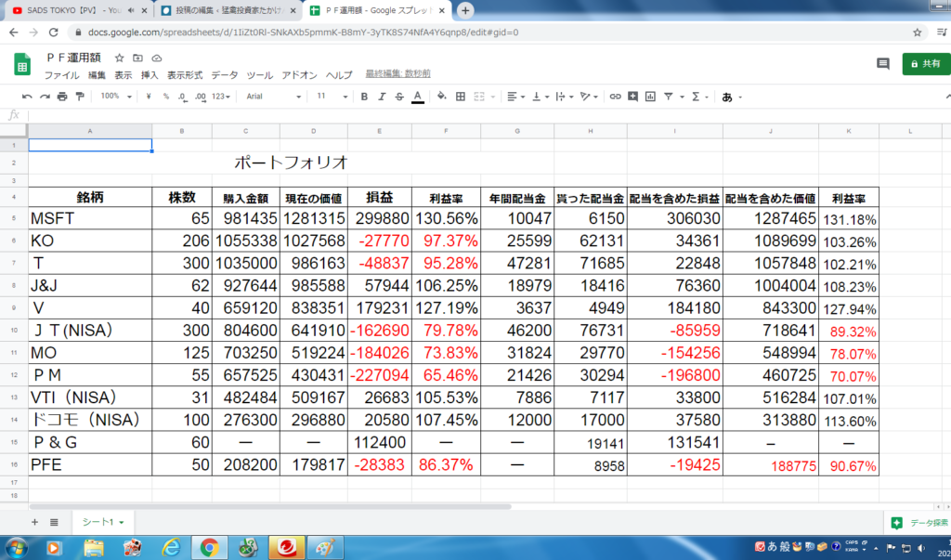Screen dimensions: 951x560
Task: Add a new sheet
Action: 34,522
